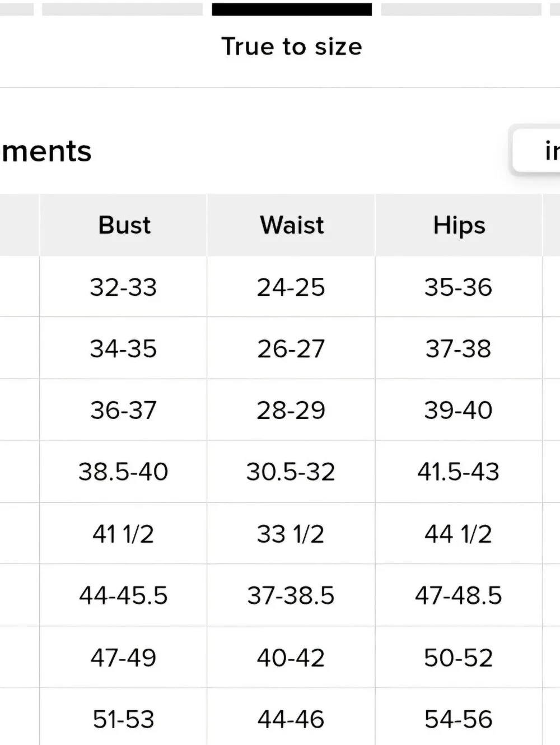The height and width of the screenshot is (745, 560).
Task: Select bust measurement 32-33
Action: pos(124,287)
